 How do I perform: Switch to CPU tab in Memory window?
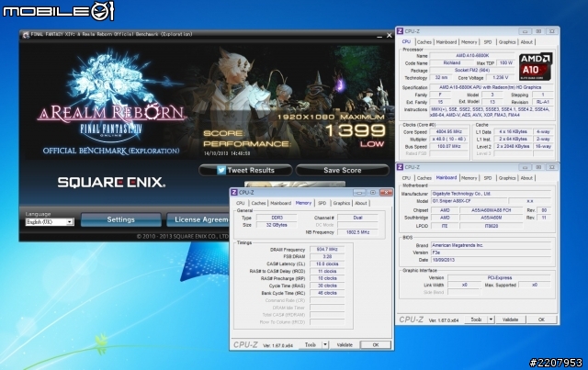click(241, 203)
